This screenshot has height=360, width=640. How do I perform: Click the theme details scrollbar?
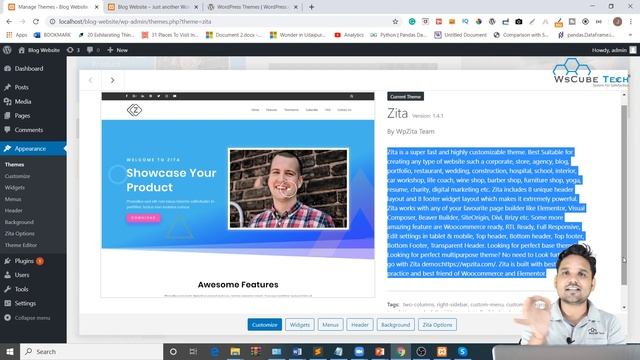[624, 195]
